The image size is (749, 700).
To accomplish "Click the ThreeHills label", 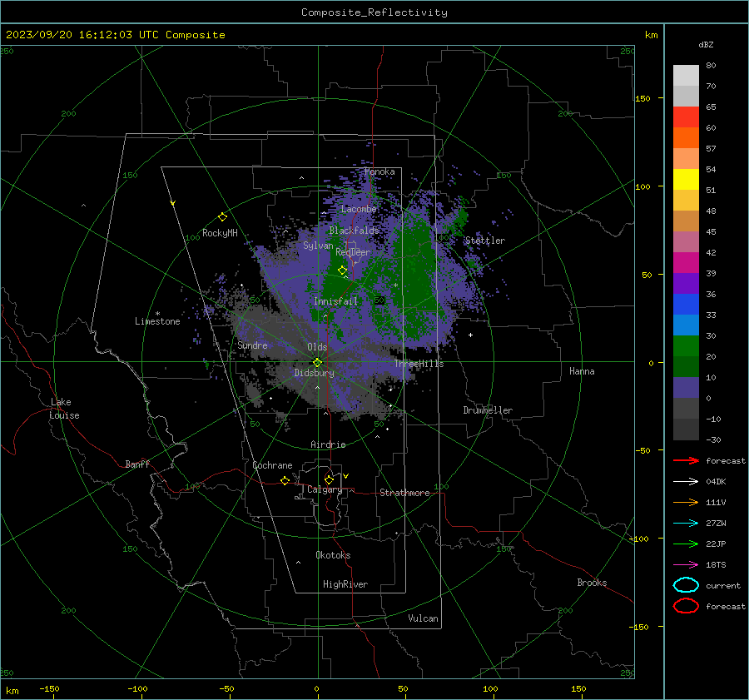I will pyautogui.click(x=419, y=364).
